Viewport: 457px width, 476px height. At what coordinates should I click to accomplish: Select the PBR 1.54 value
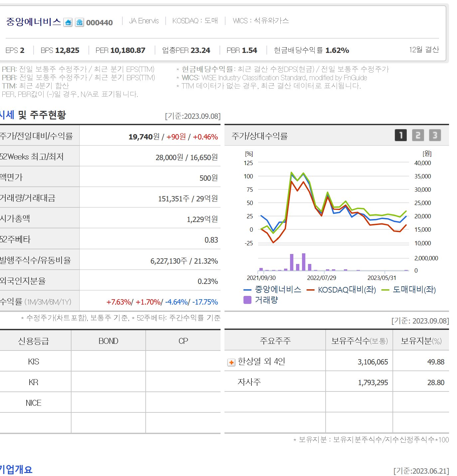242,50
